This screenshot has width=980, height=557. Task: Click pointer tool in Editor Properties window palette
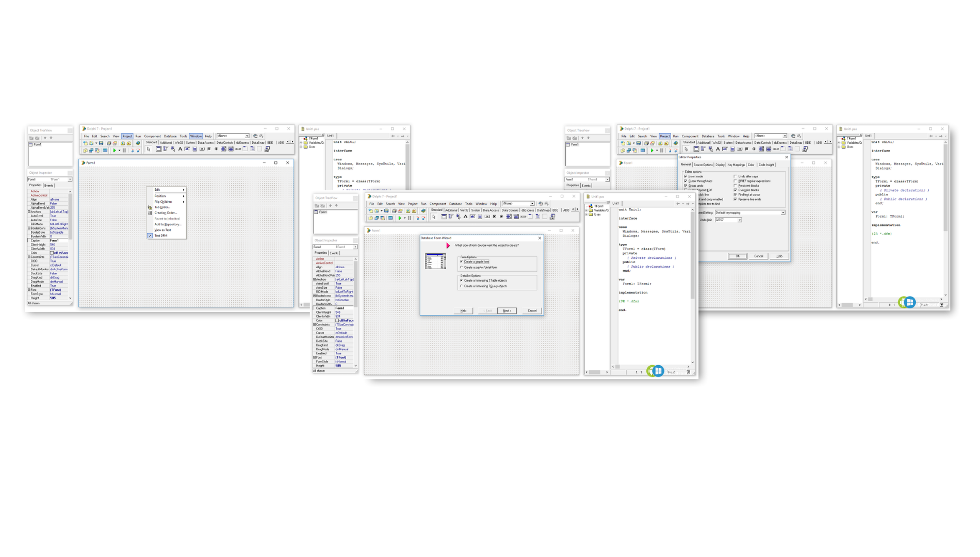pos(686,149)
